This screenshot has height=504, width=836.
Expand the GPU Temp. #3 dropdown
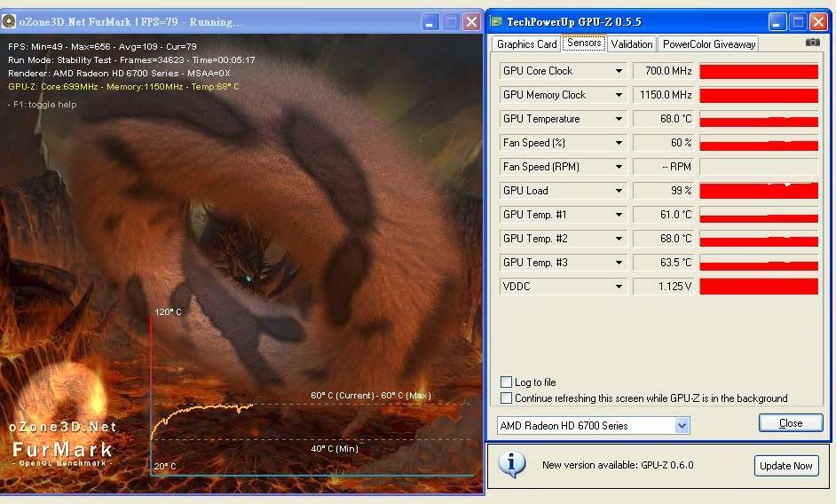619,263
